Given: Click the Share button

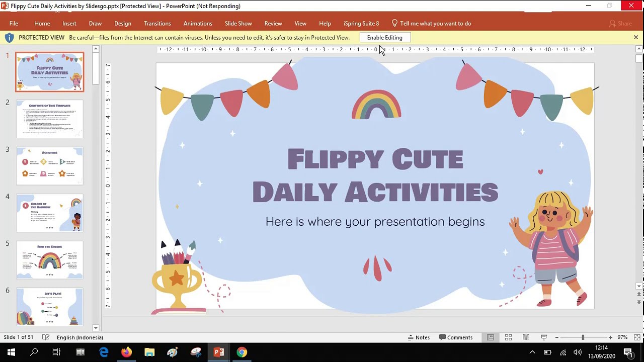Looking at the screenshot, I should coord(620,24).
